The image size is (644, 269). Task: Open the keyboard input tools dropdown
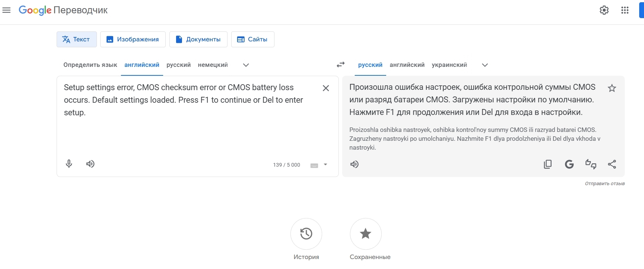coord(325,165)
